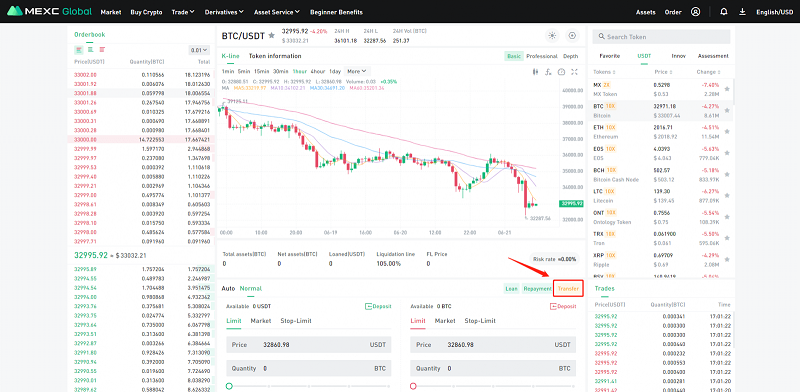Open the user account profile icon
Viewport: 800px width, 392px height.
pyautogui.click(x=695, y=12)
